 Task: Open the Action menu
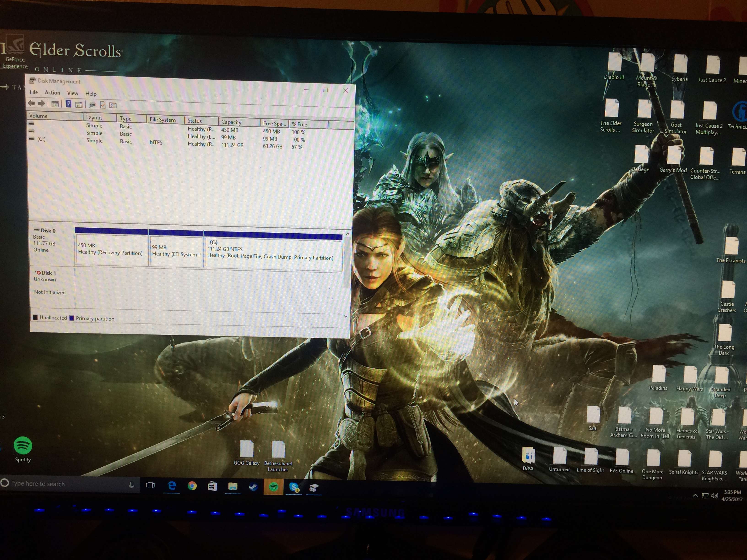pyautogui.click(x=52, y=92)
